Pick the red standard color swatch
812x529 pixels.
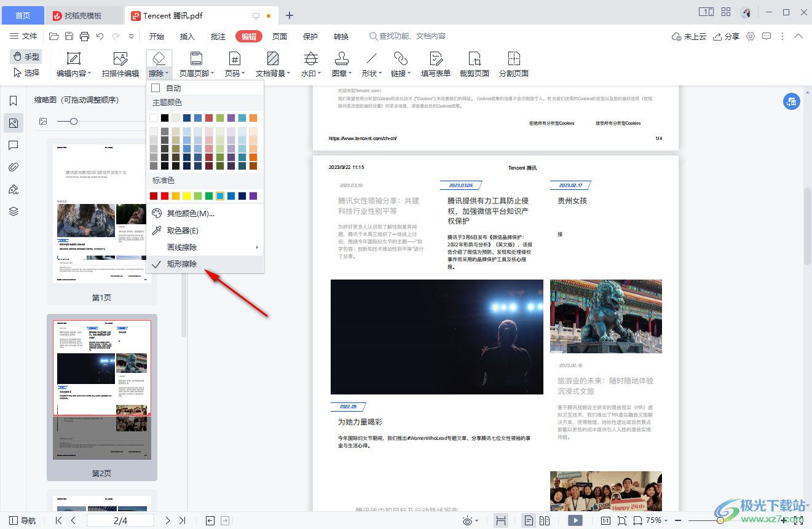pyautogui.click(x=165, y=196)
